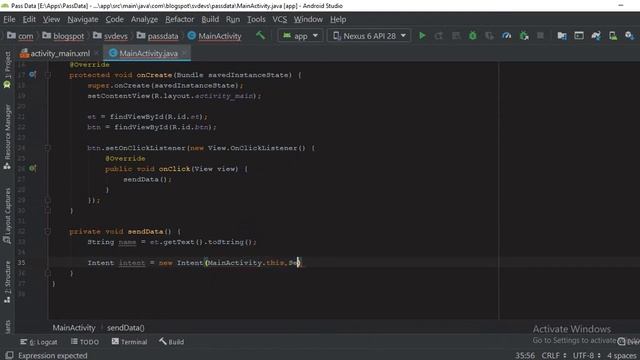Open the Nexus 6 API 28 device dropdown
Viewport: 640px width, 360px height.
tap(370, 36)
